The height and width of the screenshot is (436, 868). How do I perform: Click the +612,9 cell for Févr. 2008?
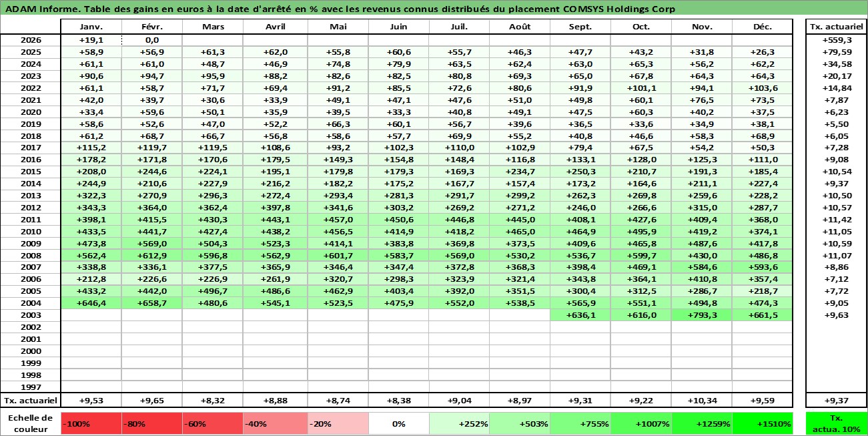[x=151, y=256]
